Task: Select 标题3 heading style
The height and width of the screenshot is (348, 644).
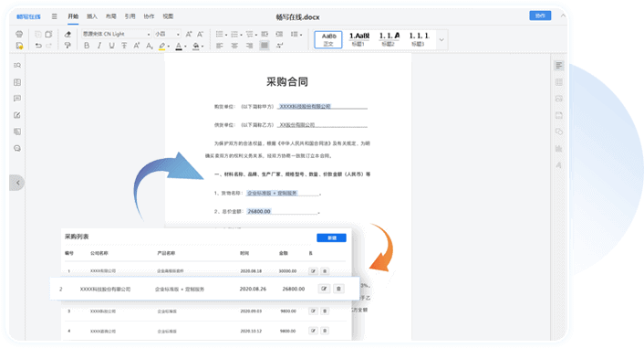Action: coord(419,39)
